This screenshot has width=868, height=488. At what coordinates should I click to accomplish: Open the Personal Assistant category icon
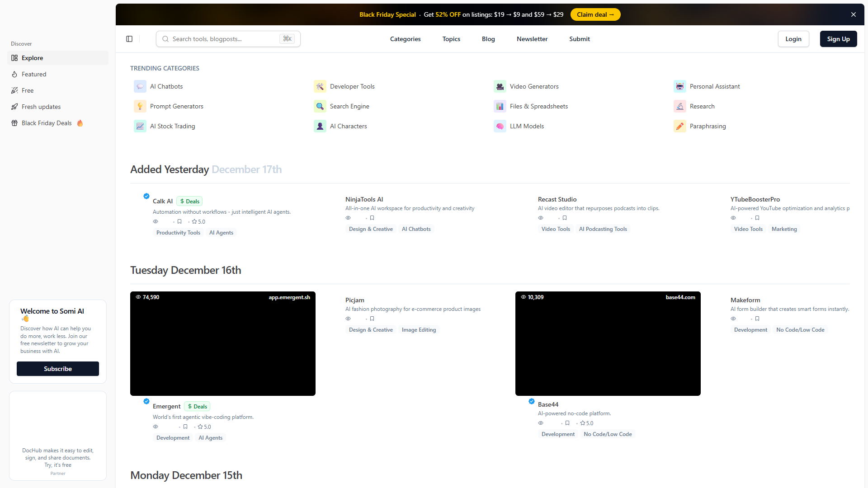[x=680, y=86]
